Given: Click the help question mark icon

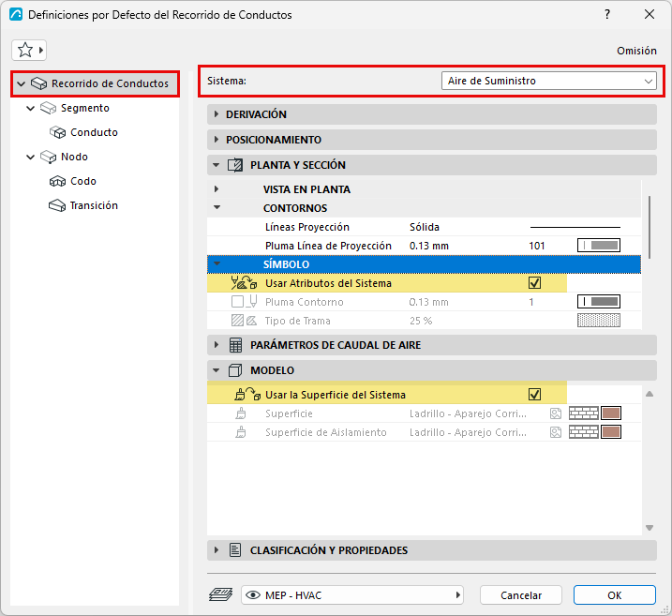Looking at the screenshot, I should point(607,15).
